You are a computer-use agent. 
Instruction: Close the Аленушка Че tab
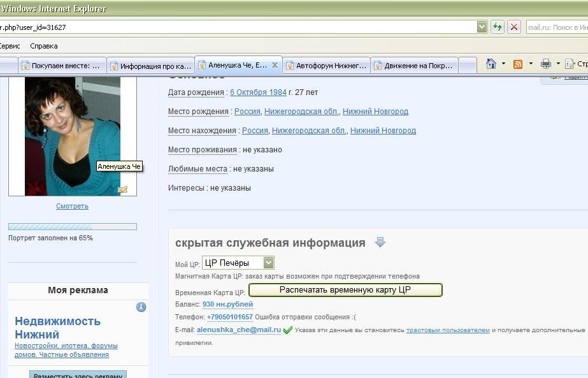pos(275,65)
